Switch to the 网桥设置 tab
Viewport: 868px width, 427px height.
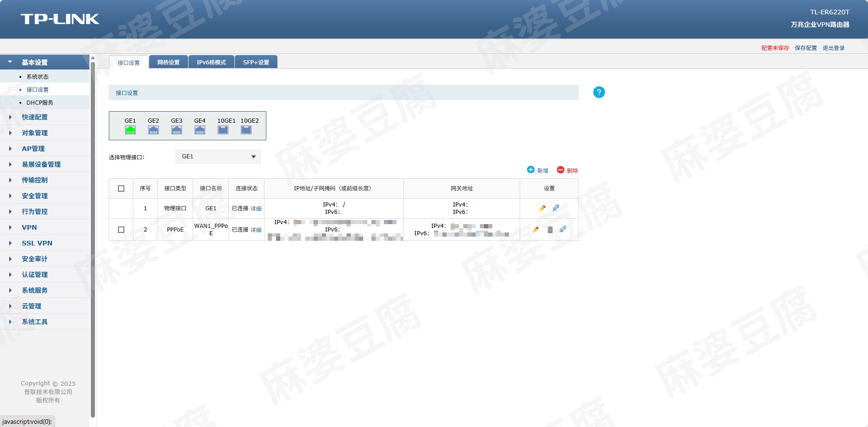click(x=169, y=62)
